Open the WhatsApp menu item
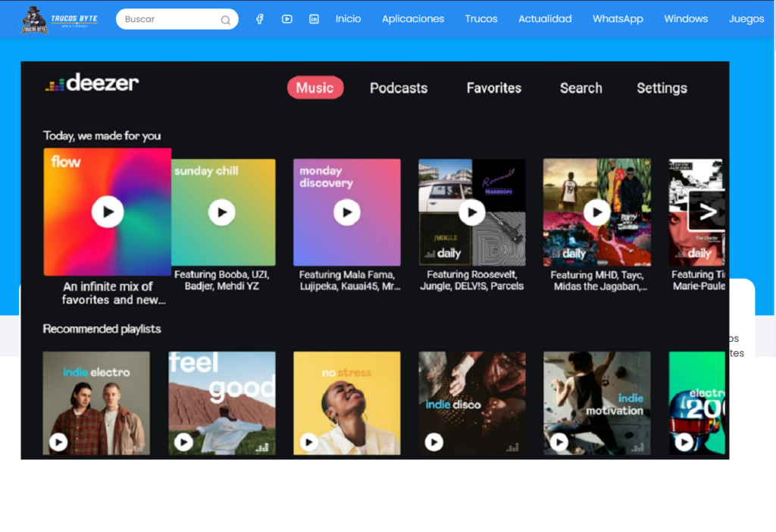The image size is (776, 532). click(x=618, y=19)
